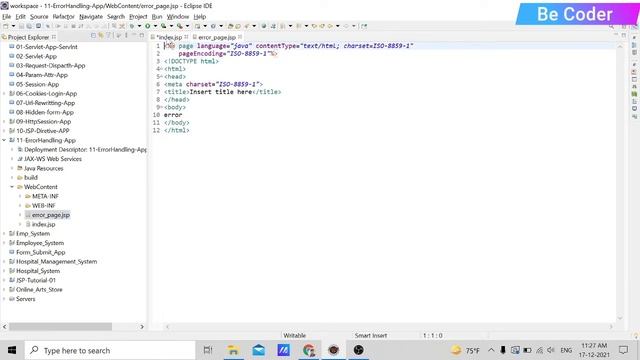Screen dimensions: 640x360
Task: Click the Coverage run toolbar icon
Action: point(163,26)
